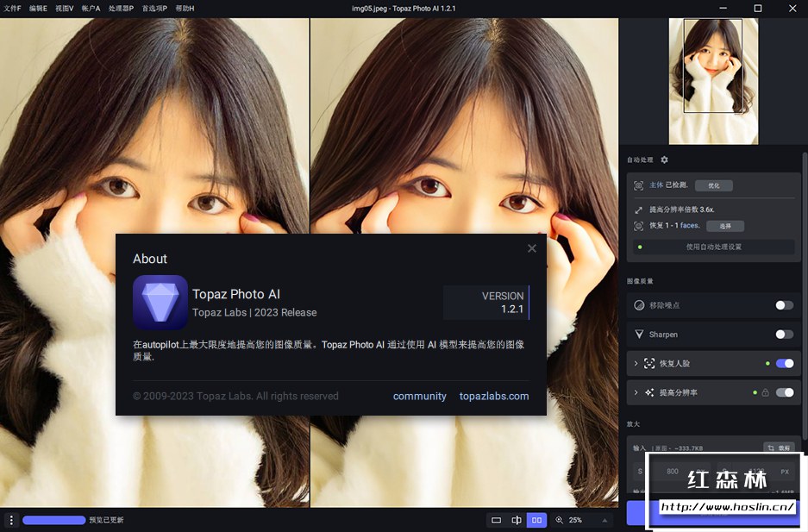Click the lock icon on 提高分辨率 row

click(x=765, y=392)
